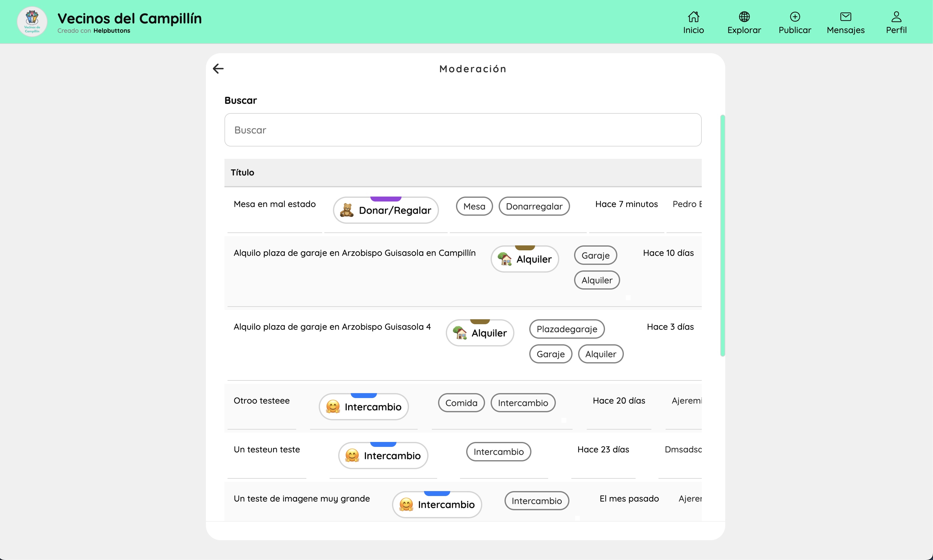933x560 pixels.
Task: Open the Perfil user icon
Action: point(896,17)
